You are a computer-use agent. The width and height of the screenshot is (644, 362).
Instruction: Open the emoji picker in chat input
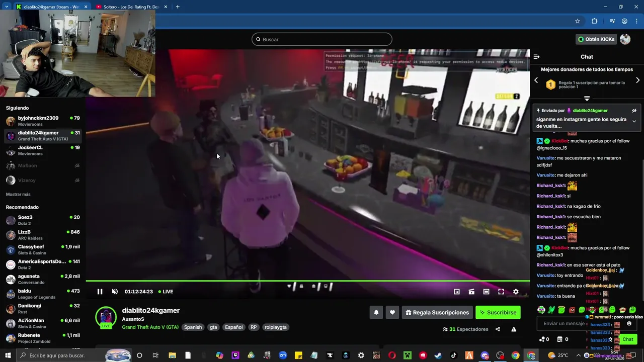pos(629,323)
